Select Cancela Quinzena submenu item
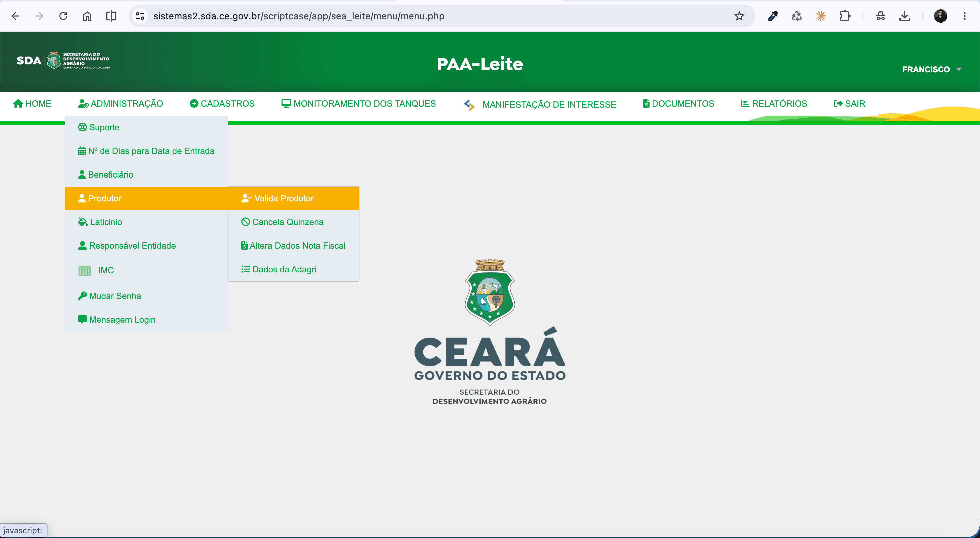 coord(293,222)
